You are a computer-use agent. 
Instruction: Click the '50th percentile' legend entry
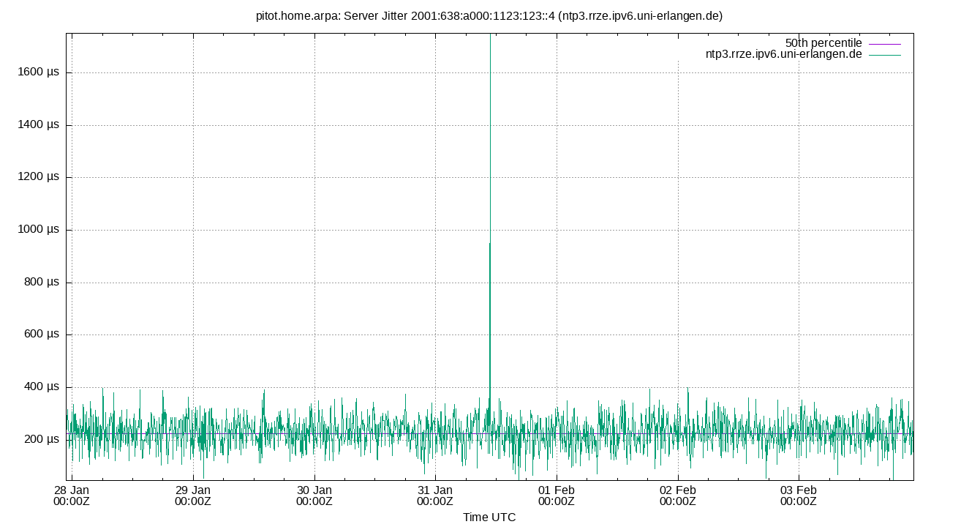pos(823,42)
